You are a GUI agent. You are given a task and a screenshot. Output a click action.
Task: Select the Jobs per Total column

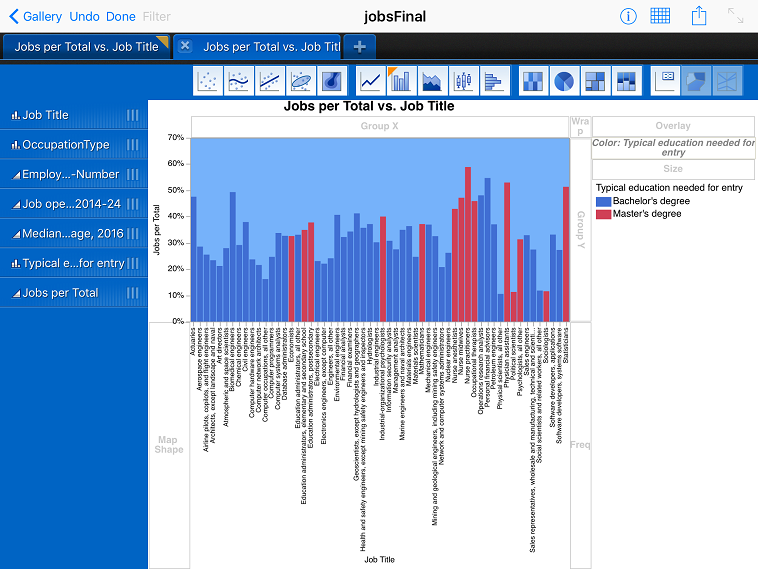point(73,293)
